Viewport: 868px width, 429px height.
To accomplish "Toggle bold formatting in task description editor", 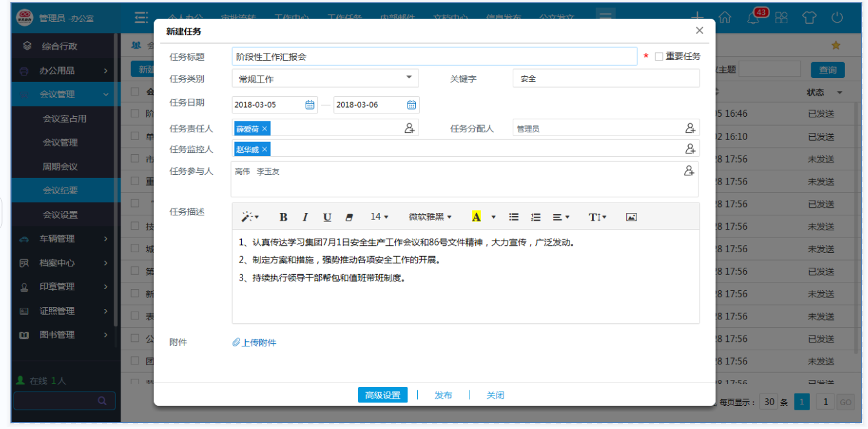I will 283,217.
